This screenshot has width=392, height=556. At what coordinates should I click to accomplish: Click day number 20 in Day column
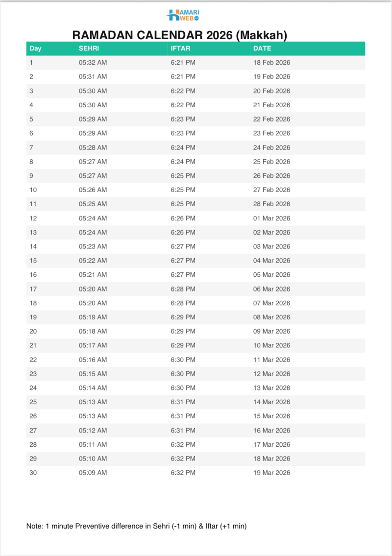(x=33, y=331)
